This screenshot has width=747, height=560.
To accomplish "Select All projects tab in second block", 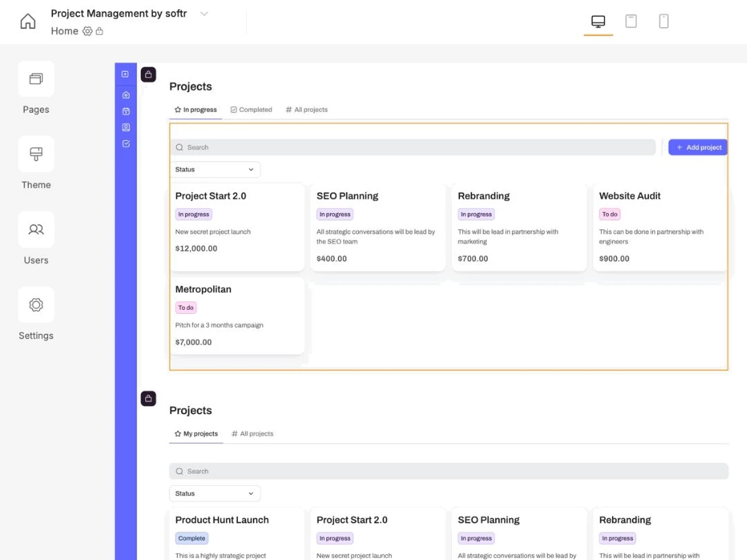I will (252, 433).
